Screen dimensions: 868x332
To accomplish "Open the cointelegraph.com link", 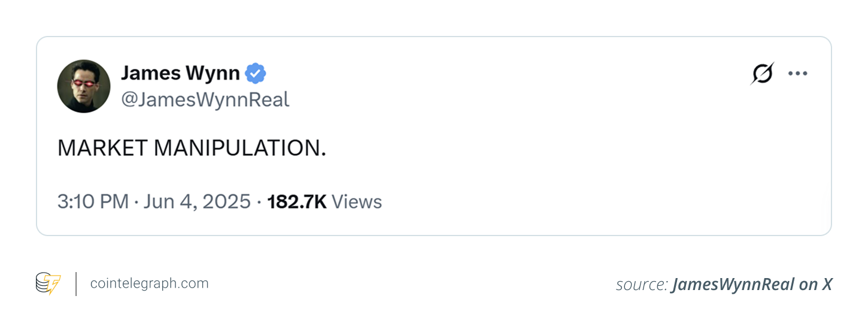I will (149, 283).
